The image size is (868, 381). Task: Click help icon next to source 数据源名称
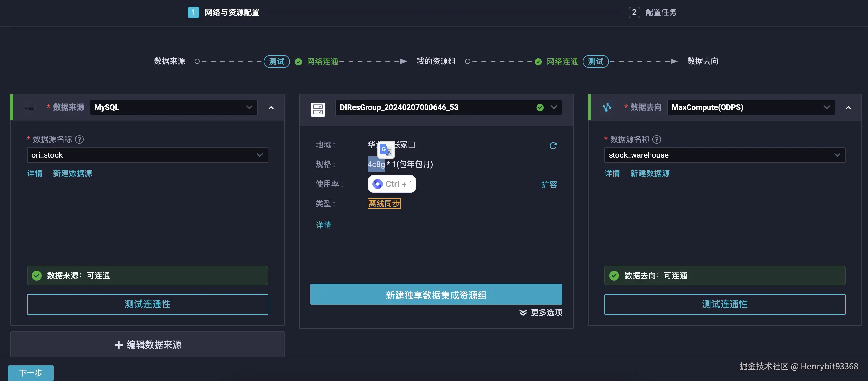79,139
